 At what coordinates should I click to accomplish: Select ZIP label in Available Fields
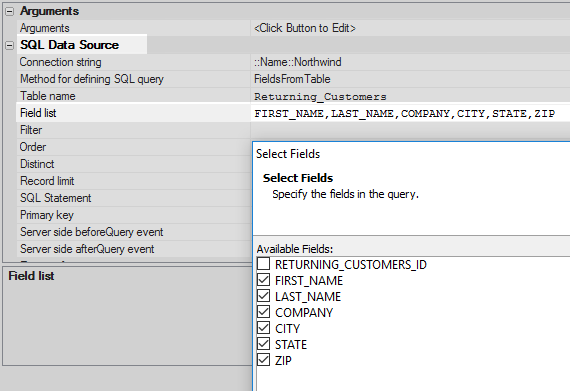coord(283,360)
